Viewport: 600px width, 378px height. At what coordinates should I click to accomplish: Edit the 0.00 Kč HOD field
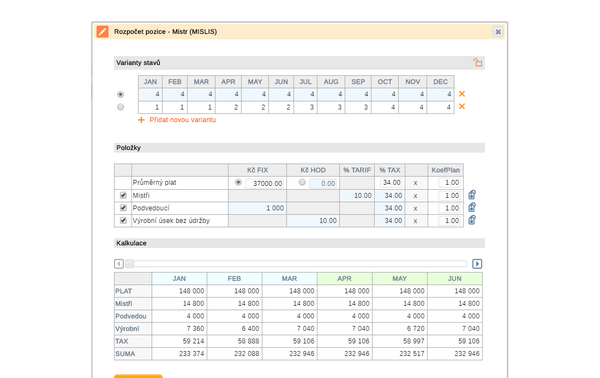tap(323, 183)
